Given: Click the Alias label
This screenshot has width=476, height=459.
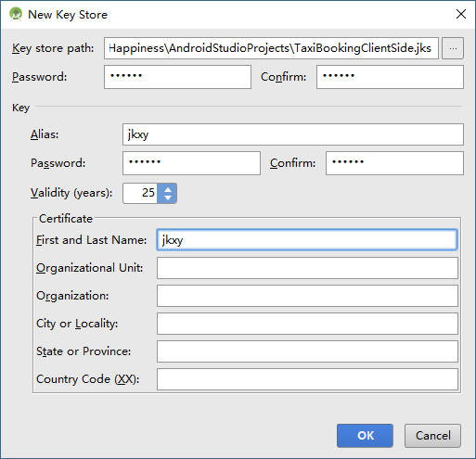Looking at the screenshot, I should [45, 134].
